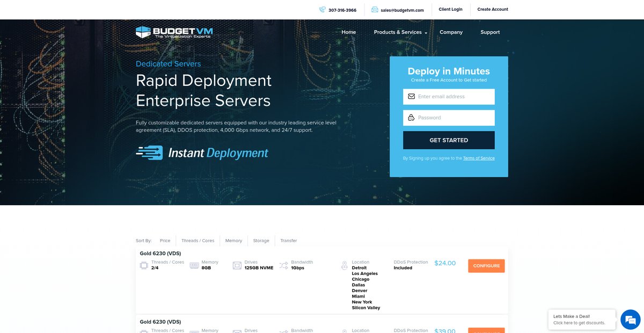Click the Dedicated Servers heading
Viewport: 644px width, 333px height.
point(168,64)
